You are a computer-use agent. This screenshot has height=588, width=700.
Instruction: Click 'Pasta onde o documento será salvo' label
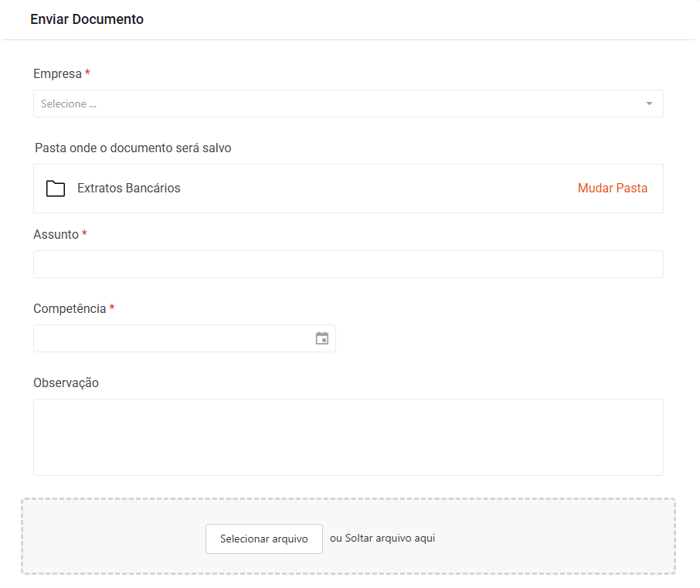click(133, 148)
